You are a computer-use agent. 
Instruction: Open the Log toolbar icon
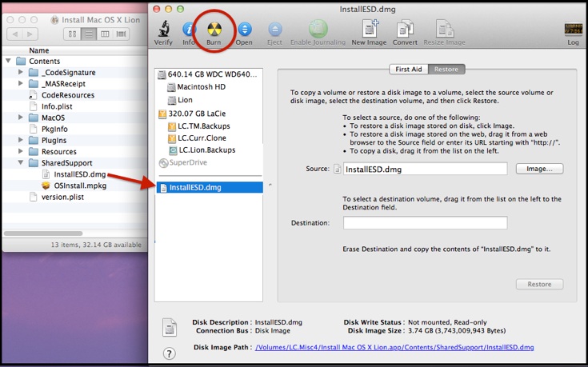573,30
